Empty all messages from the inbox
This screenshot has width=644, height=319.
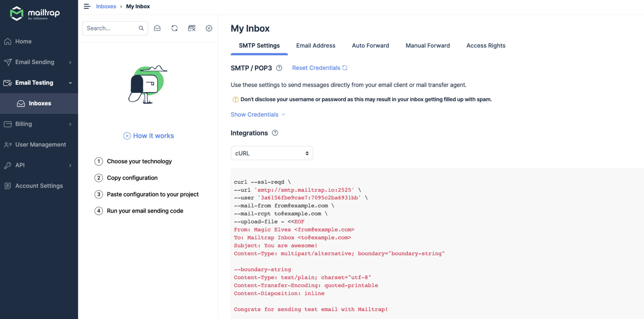pos(192,28)
